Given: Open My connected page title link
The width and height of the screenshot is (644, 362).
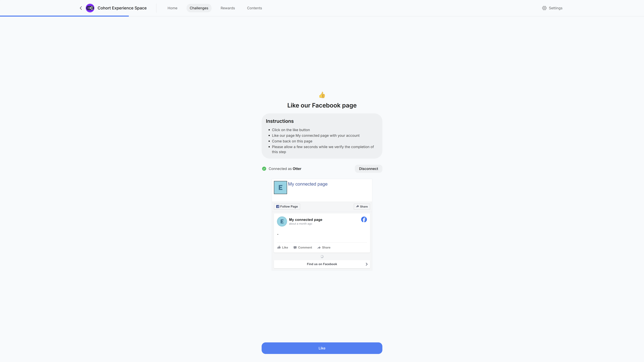Looking at the screenshot, I should (308, 184).
